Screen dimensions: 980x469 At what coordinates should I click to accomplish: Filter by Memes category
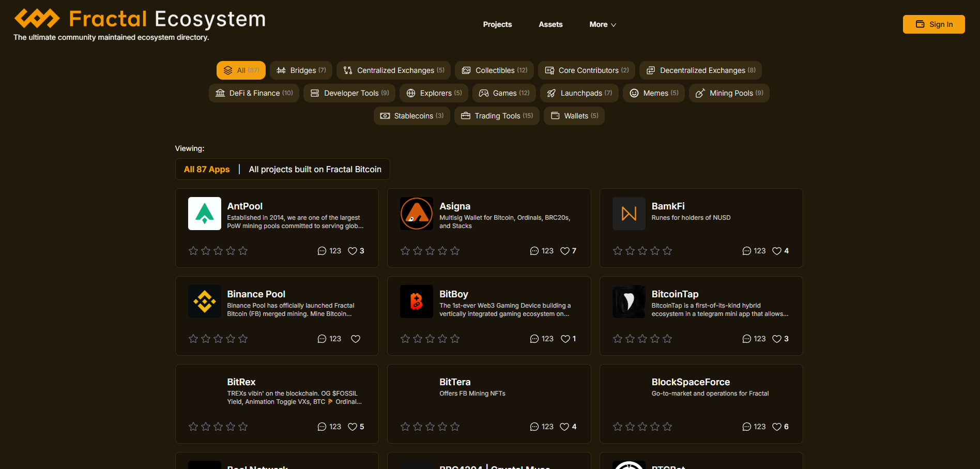coord(654,93)
